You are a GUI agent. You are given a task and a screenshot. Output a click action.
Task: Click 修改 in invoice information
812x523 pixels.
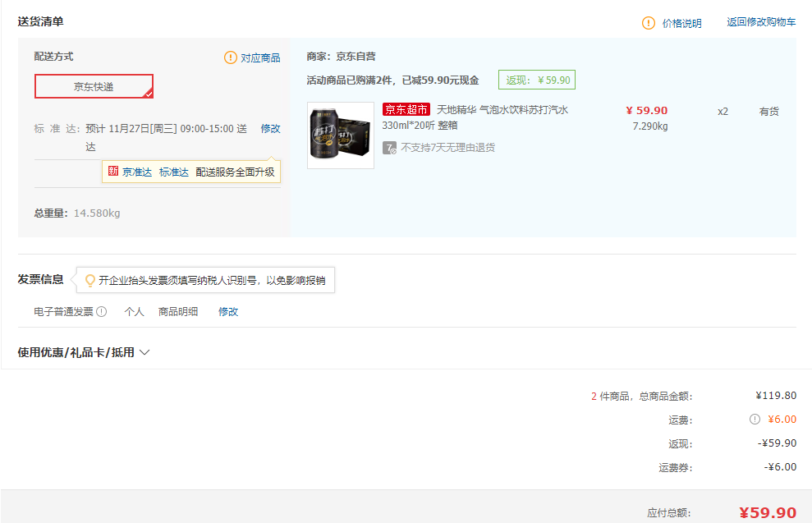coord(228,312)
